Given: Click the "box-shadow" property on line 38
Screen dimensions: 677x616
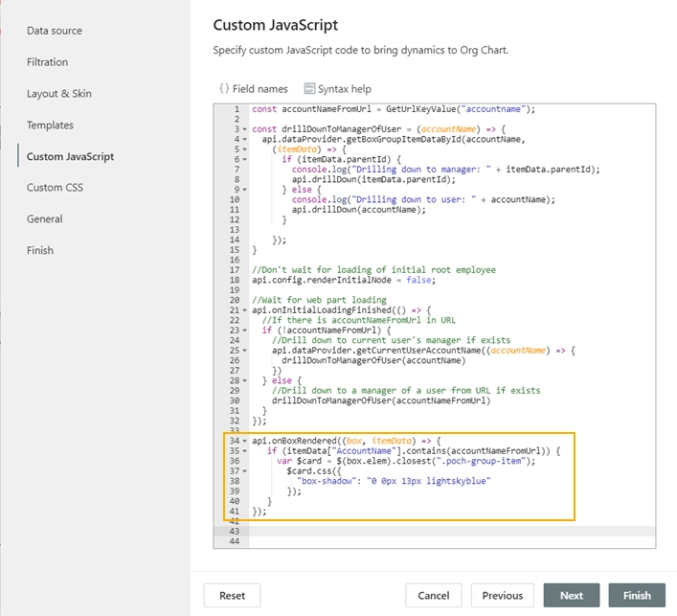Looking at the screenshot, I should [325, 481].
